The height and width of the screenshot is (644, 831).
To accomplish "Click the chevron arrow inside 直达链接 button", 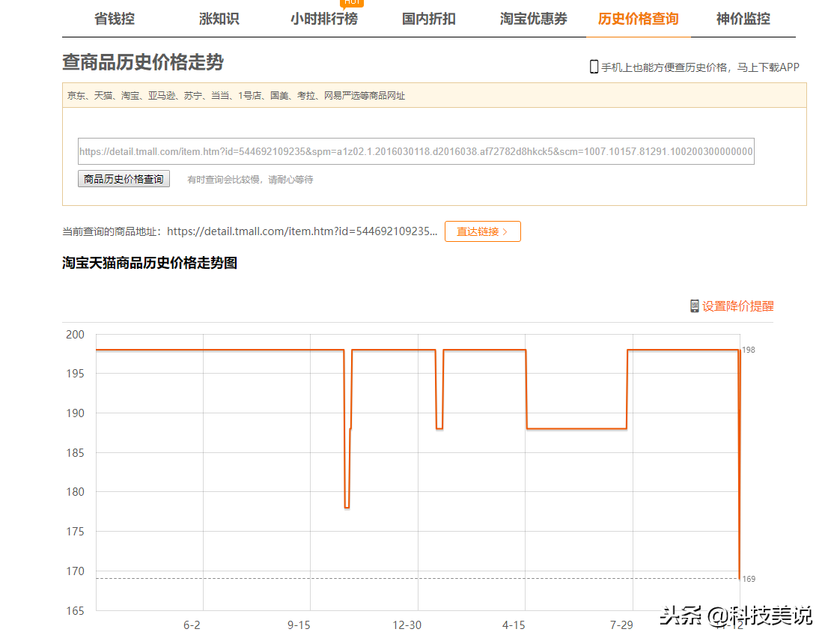I will click(505, 231).
